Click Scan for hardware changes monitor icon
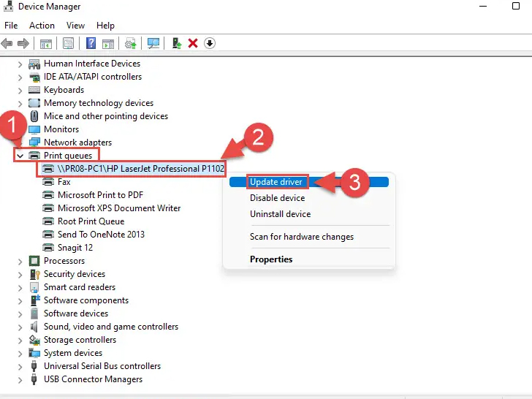 click(153, 43)
